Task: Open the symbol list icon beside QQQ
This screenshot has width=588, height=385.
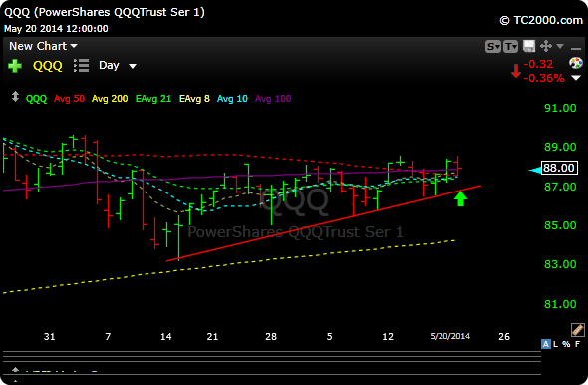Action: coord(81,65)
